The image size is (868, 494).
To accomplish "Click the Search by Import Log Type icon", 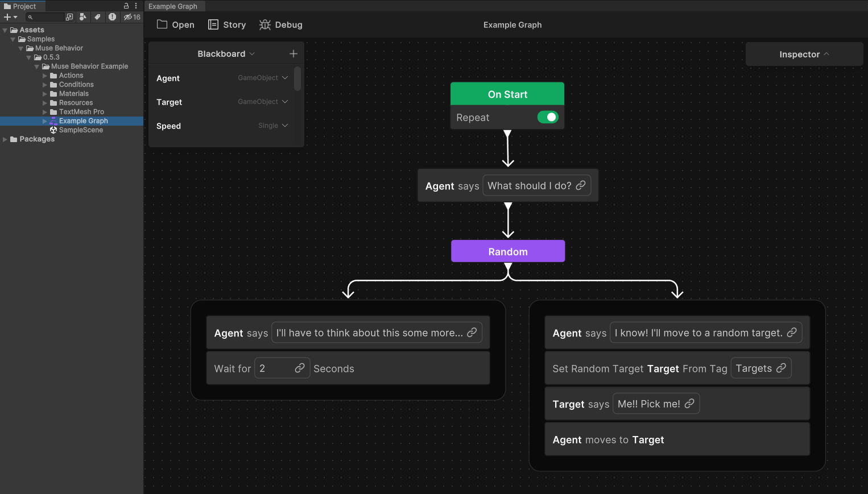I will coord(112,17).
